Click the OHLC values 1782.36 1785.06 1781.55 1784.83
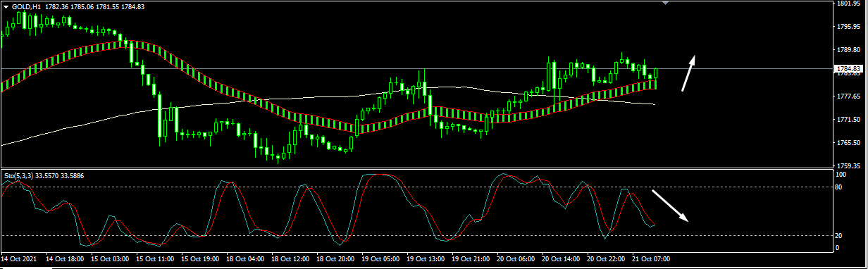 point(94,6)
